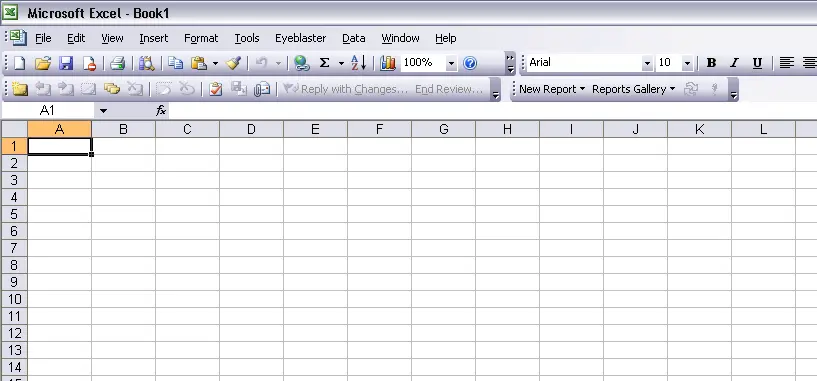
Task: Open the Name Box dropdown arrow
Action: (103, 110)
